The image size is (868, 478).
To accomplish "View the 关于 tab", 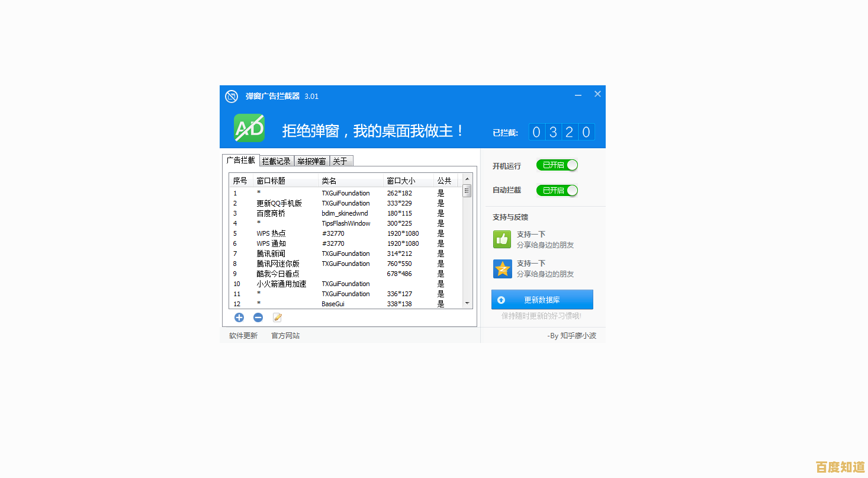I will 341,161.
